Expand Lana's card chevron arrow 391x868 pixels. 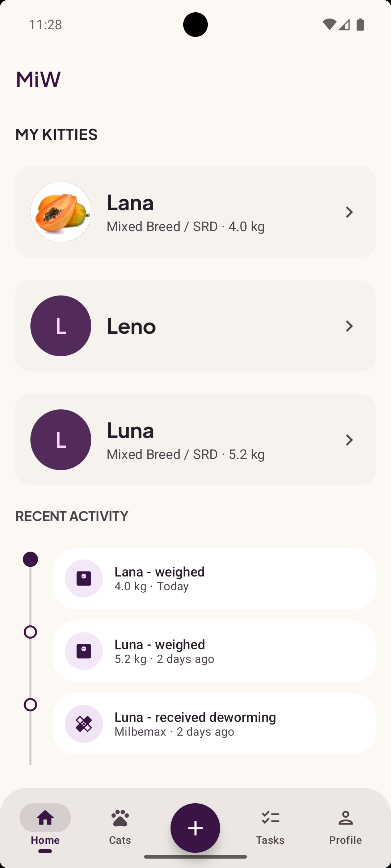click(349, 212)
